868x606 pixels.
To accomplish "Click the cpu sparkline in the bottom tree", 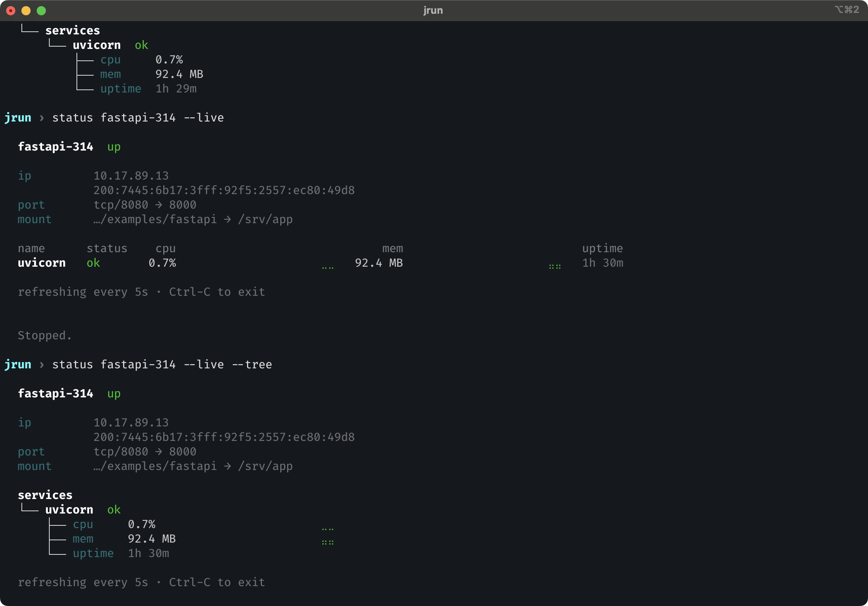I will 328,529.
